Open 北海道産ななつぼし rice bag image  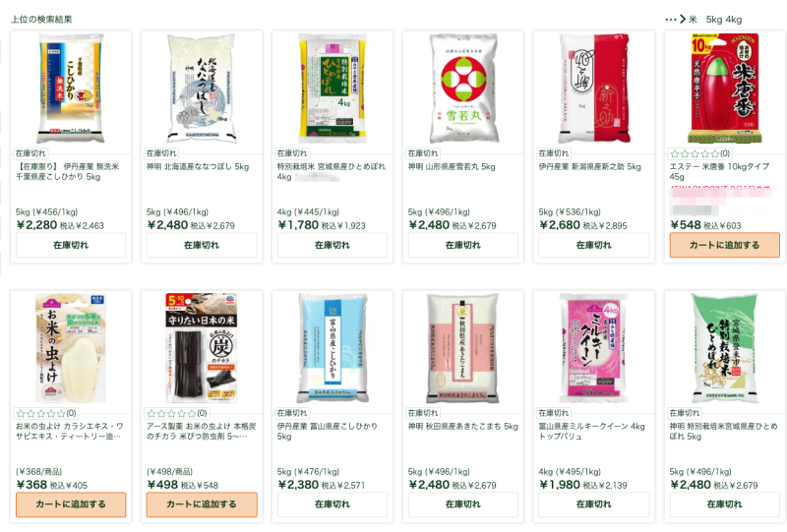tap(202, 89)
